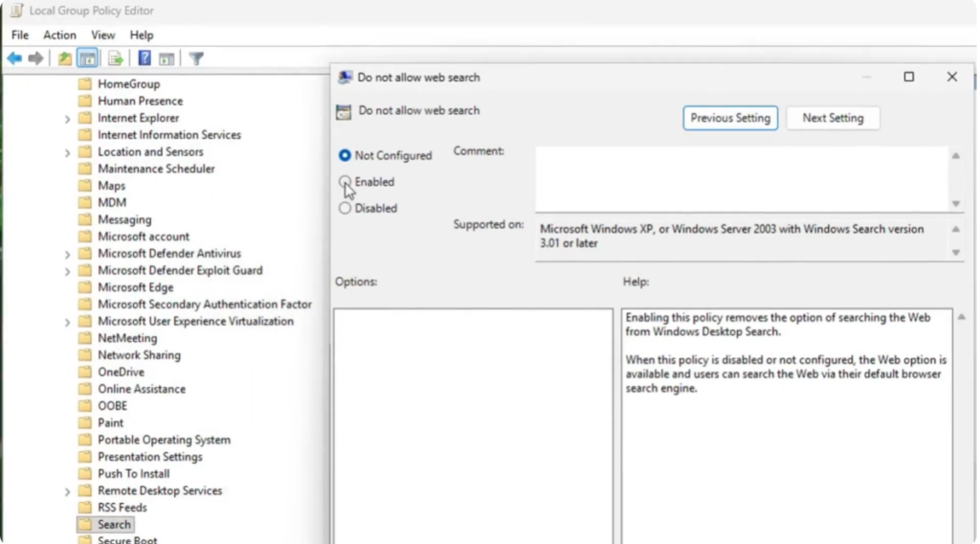This screenshot has height=544, width=980.
Task: Expand Microsoft User Experience Virtualization node
Action: click(68, 322)
